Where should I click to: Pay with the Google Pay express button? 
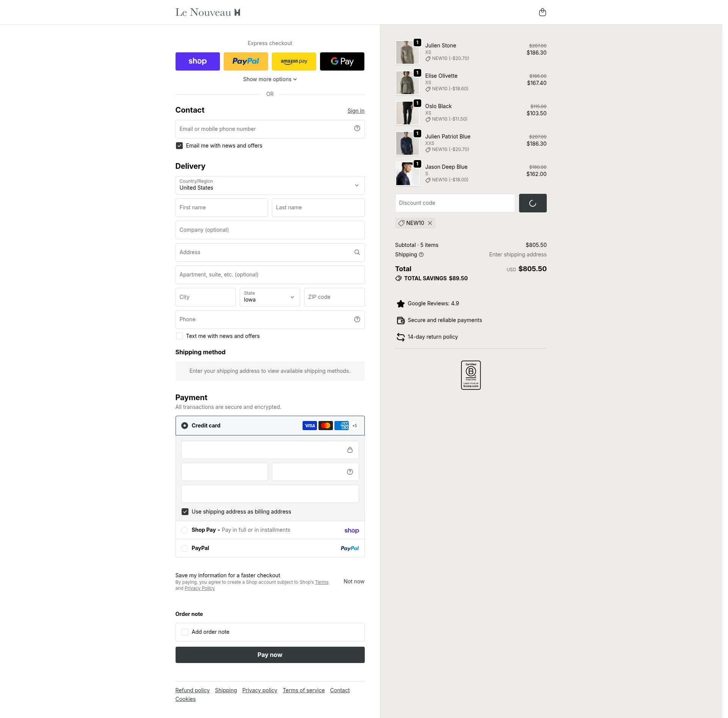pos(342,61)
